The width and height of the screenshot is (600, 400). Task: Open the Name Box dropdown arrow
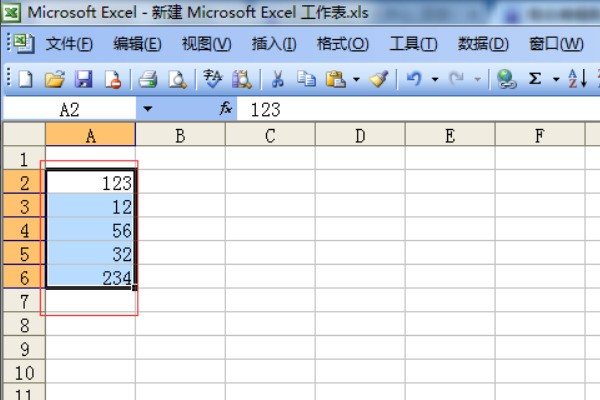click(x=148, y=109)
